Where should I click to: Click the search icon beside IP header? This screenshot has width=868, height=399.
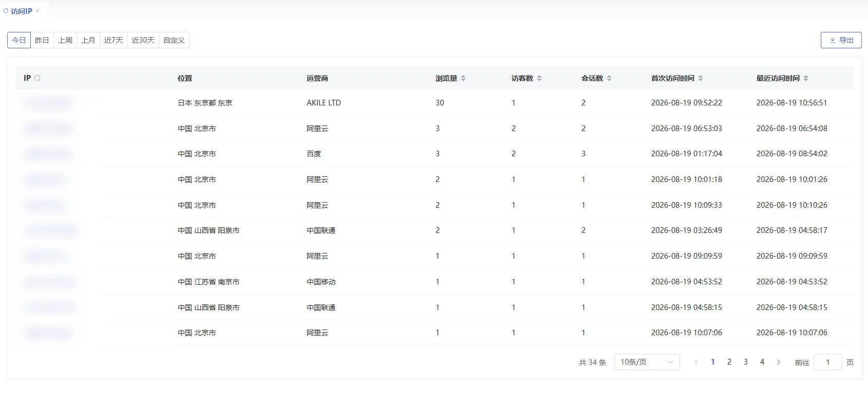[x=37, y=78]
